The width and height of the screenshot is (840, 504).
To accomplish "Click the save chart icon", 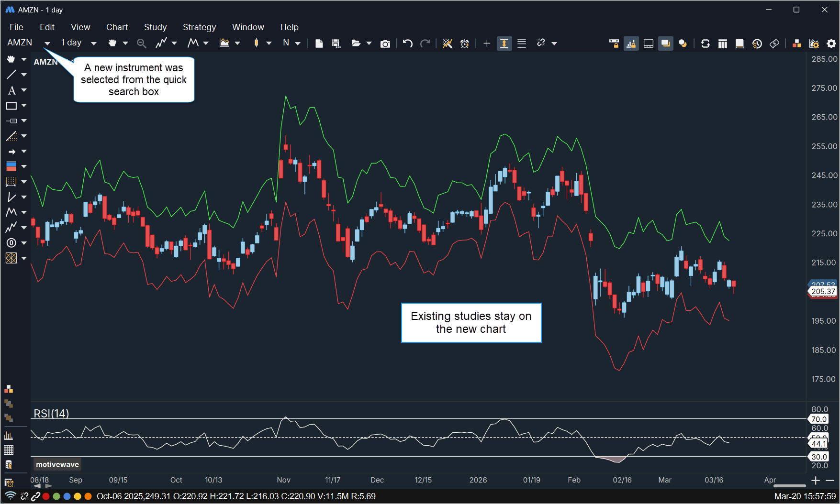I will point(336,44).
